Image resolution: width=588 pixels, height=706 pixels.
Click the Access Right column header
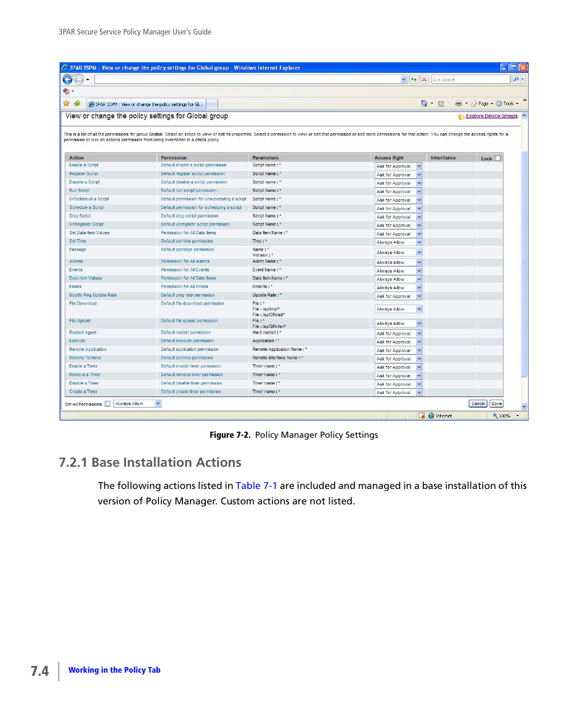click(389, 158)
